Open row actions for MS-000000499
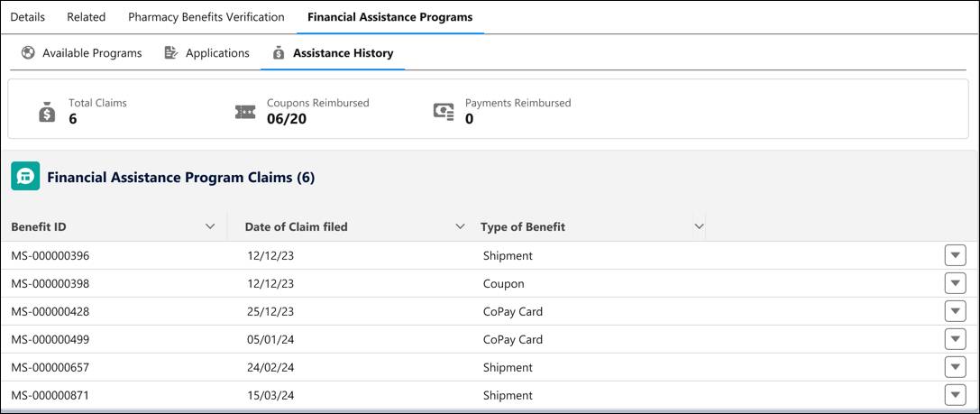Image resolution: width=980 pixels, height=414 pixels. pos(955,339)
